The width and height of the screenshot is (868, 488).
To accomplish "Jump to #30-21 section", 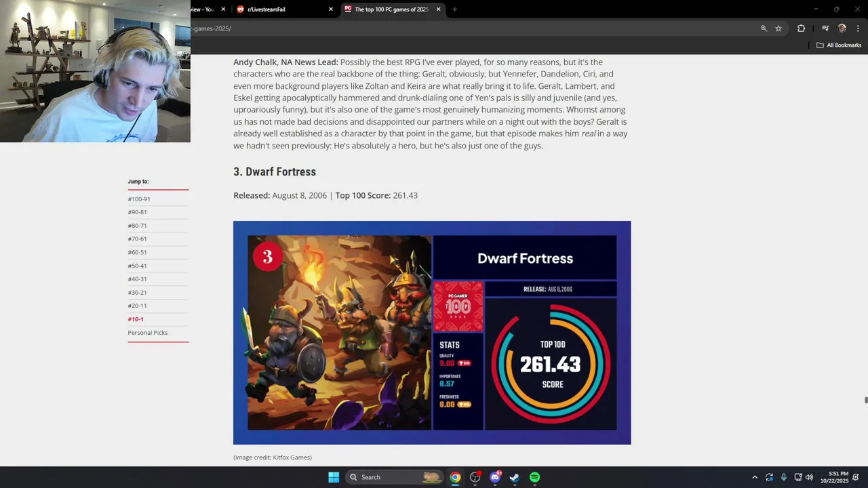I will click(137, 292).
